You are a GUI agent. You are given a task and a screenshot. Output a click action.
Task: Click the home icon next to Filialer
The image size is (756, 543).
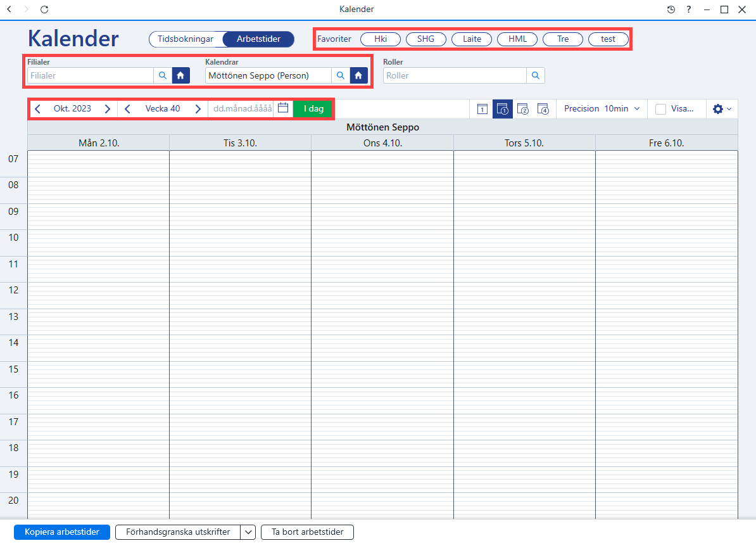click(181, 75)
